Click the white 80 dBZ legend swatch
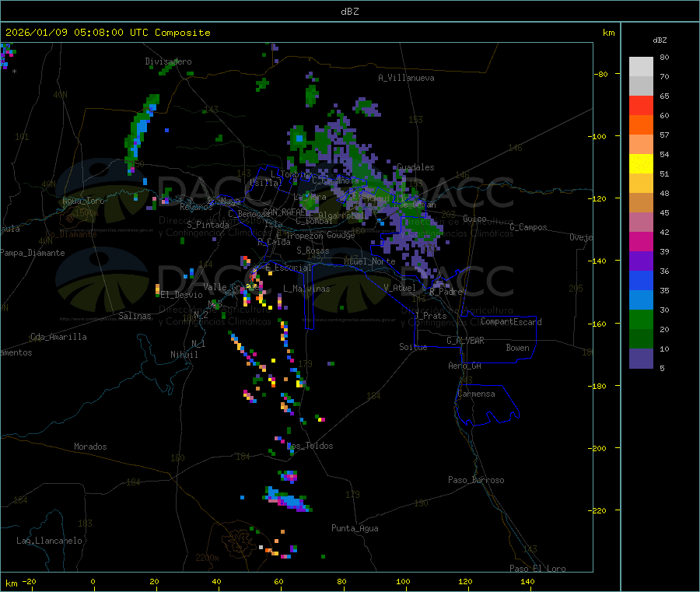This screenshot has width=700, height=592. coord(641,67)
